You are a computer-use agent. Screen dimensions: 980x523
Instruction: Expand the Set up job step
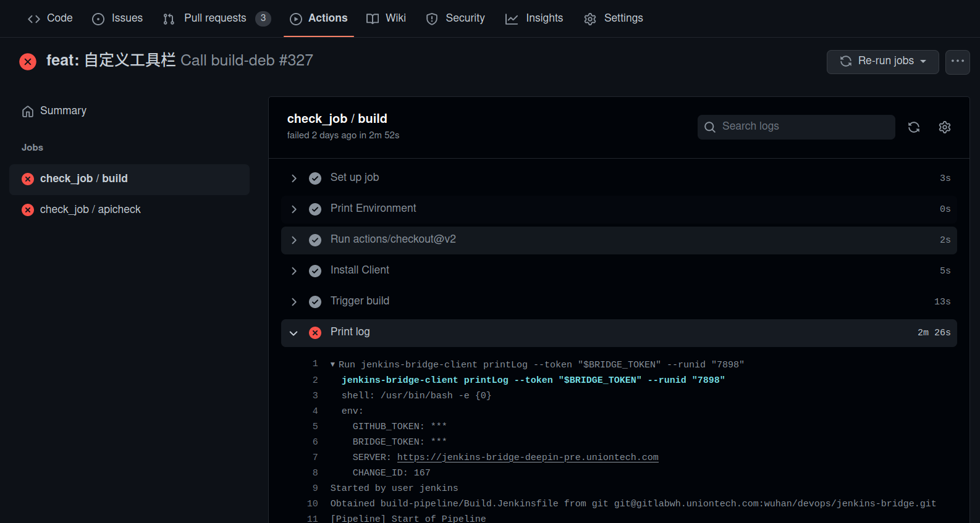point(619,178)
